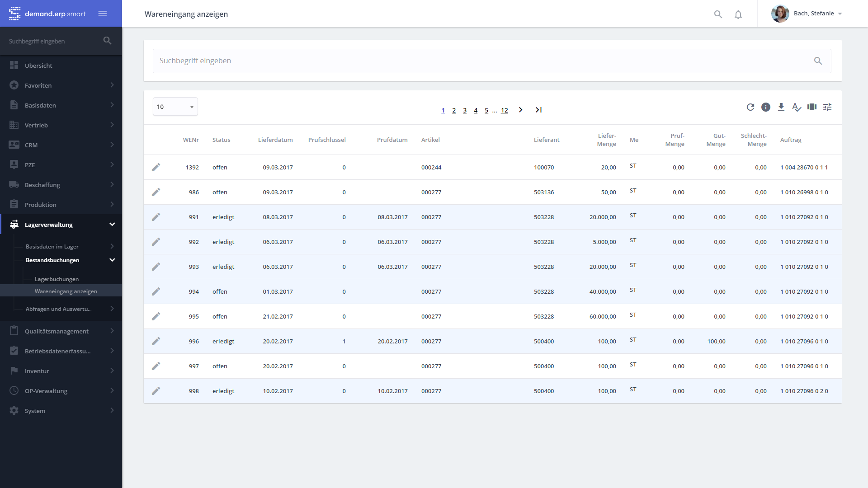The image size is (868, 488).
Task: Edit goods receipt 996 pencil icon
Action: pos(156,341)
